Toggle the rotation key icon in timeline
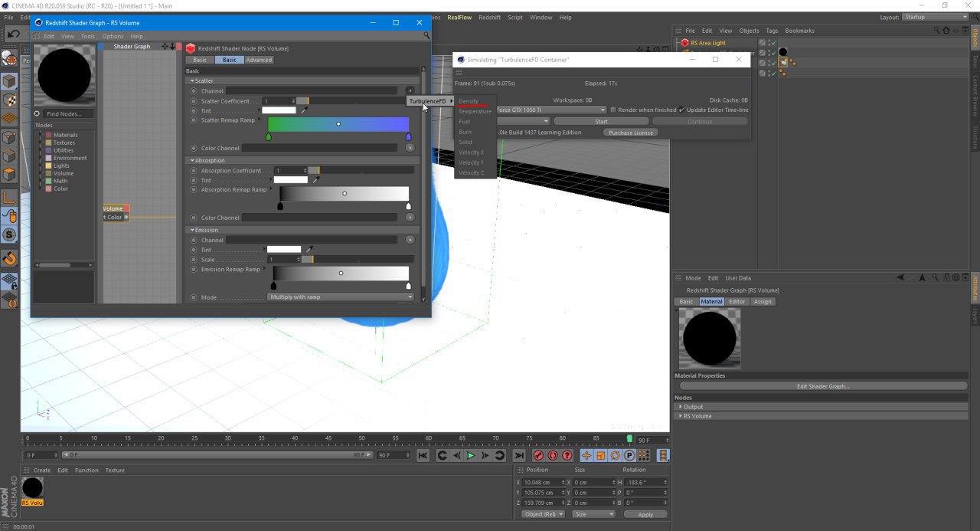 [x=616, y=455]
